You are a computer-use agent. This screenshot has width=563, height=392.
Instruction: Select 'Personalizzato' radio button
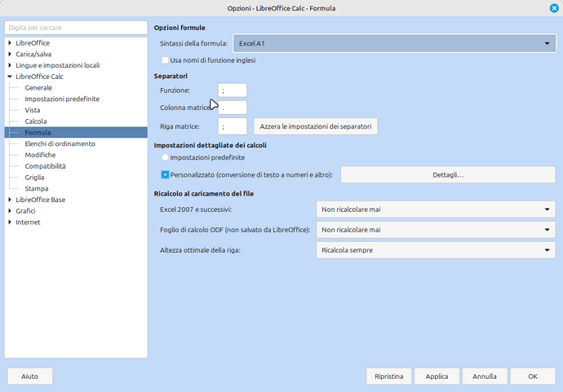point(165,174)
